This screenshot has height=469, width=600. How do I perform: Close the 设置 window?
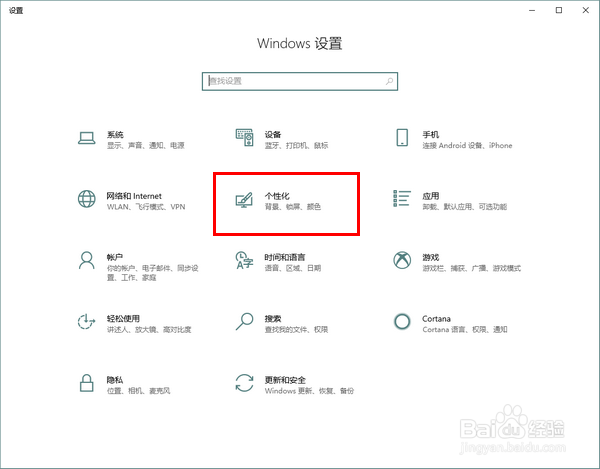(585, 10)
